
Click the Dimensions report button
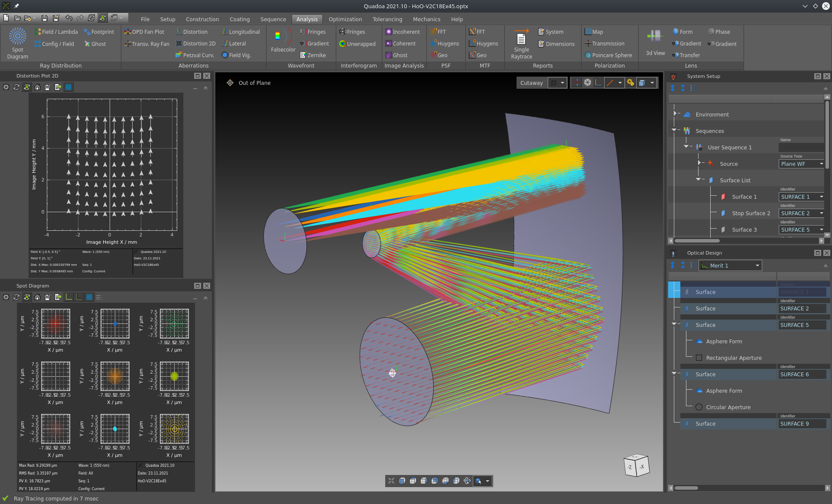556,44
